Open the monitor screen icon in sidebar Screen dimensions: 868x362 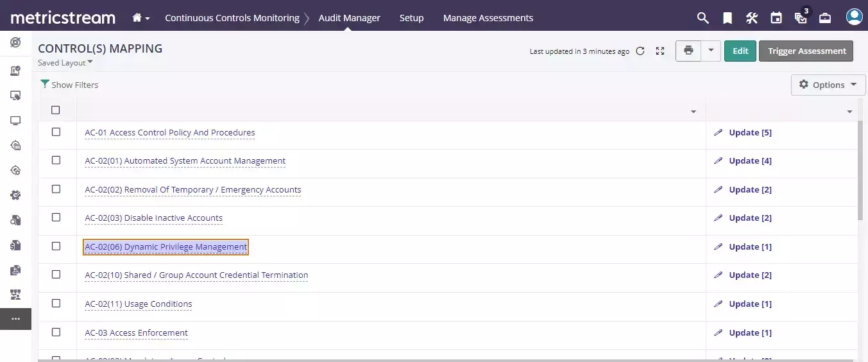tap(15, 121)
